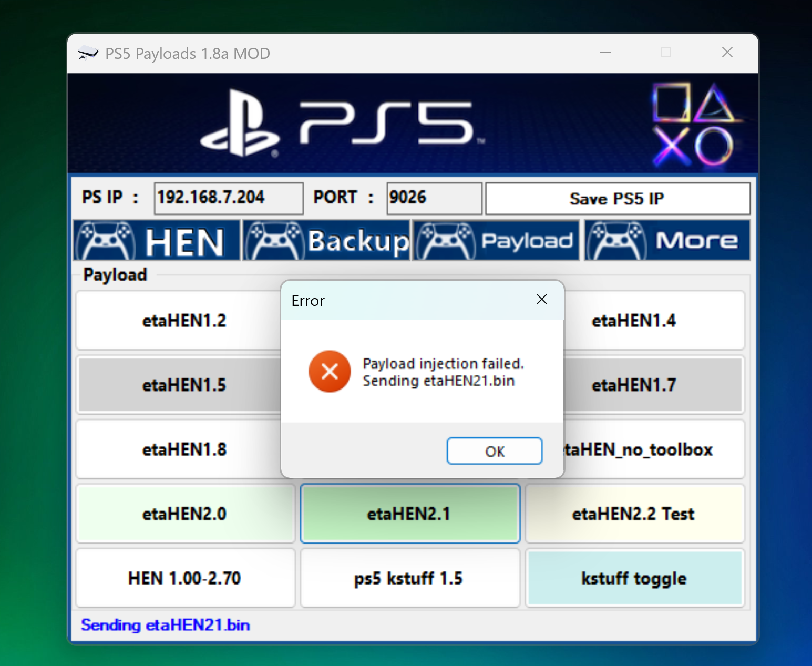
Task: Close the Error dialog with its X
Action: [x=542, y=300]
